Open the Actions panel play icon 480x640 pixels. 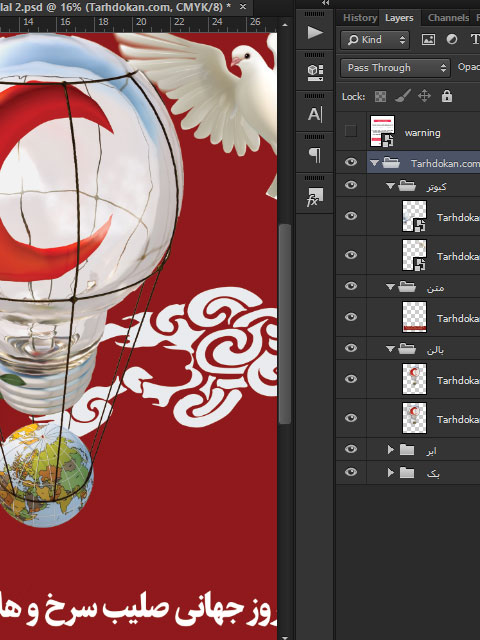pyautogui.click(x=315, y=32)
